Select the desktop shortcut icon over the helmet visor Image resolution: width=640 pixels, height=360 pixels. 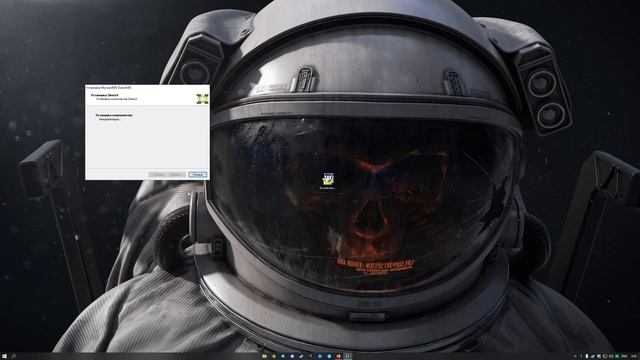pyautogui.click(x=328, y=180)
